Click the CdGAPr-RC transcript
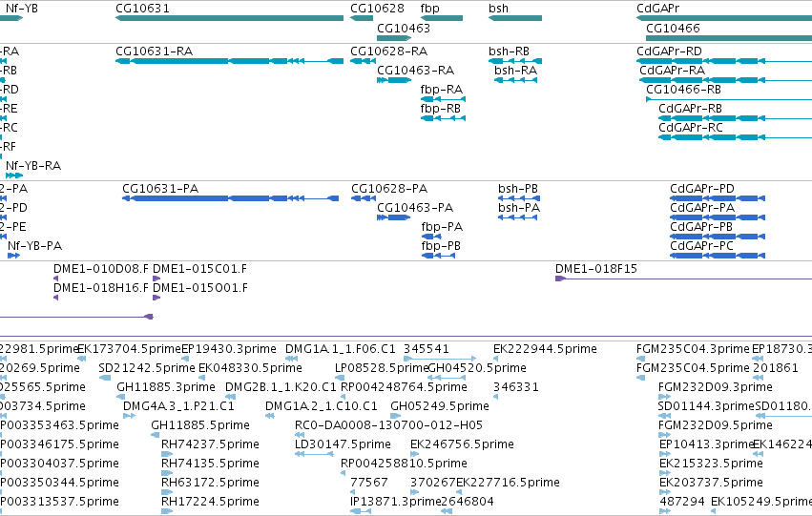Viewport: 812px width, 516px height. tap(736, 137)
